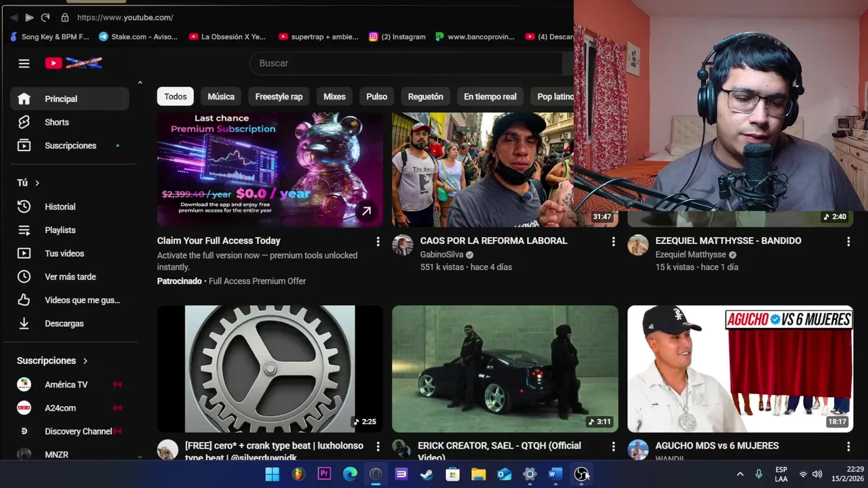Open the GabinoSilva channel avatar
The width and height of the screenshot is (868, 488).
(x=403, y=245)
